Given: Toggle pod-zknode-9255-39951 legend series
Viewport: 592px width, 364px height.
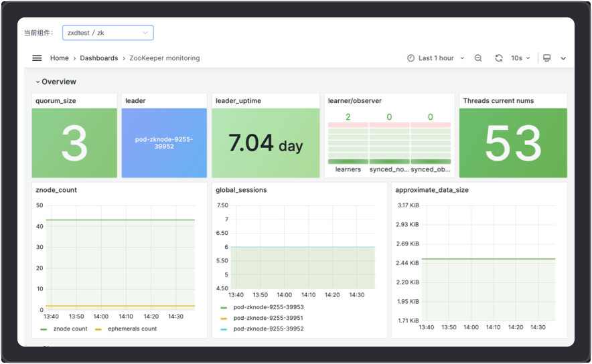Looking at the screenshot, I should (268, 318).
